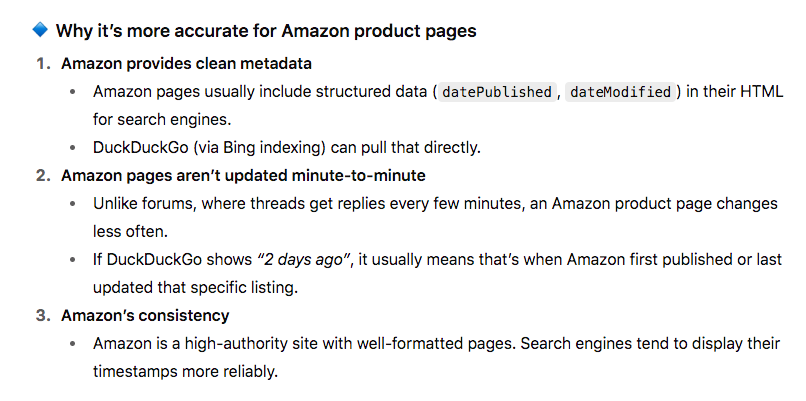Screen dimensions: 806x401
Task: Click bullet point before 'If DuckDuckGo shows'
Action: point(73,260)
